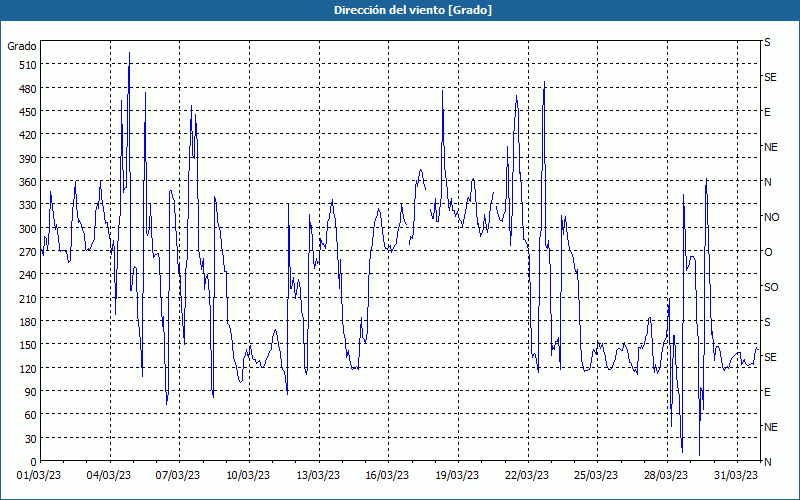The image size is (800, 500).
Task: Select the 420 value on left axis
Action: click(x=27, y=135)
